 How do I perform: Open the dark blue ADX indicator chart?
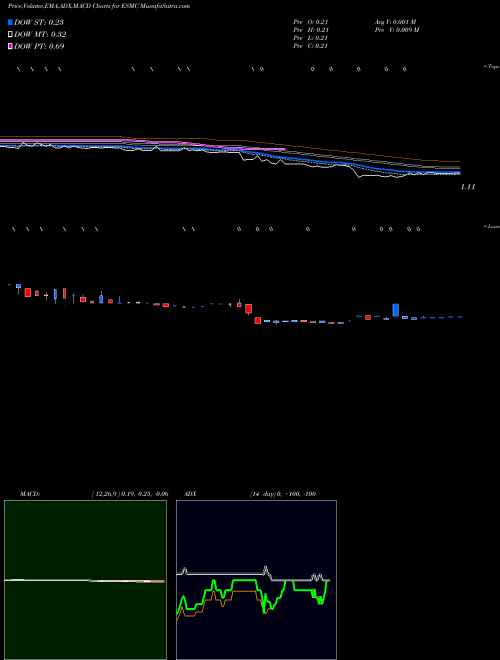pos(256,580)
